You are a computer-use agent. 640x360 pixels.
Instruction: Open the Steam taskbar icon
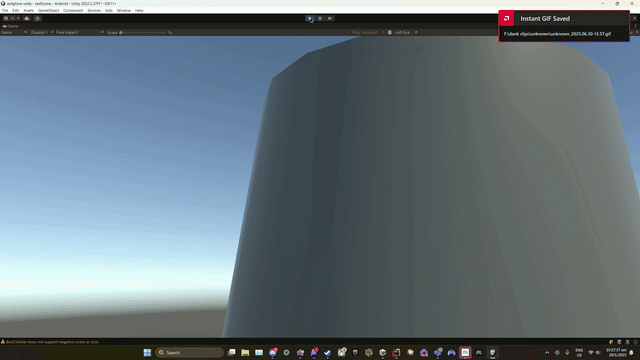pyautogui.click(x=327, y=352)
